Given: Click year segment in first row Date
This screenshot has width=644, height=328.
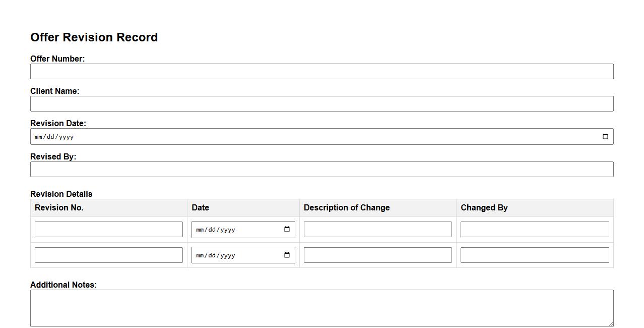Looking at the screenshot, I should (228, 230).
